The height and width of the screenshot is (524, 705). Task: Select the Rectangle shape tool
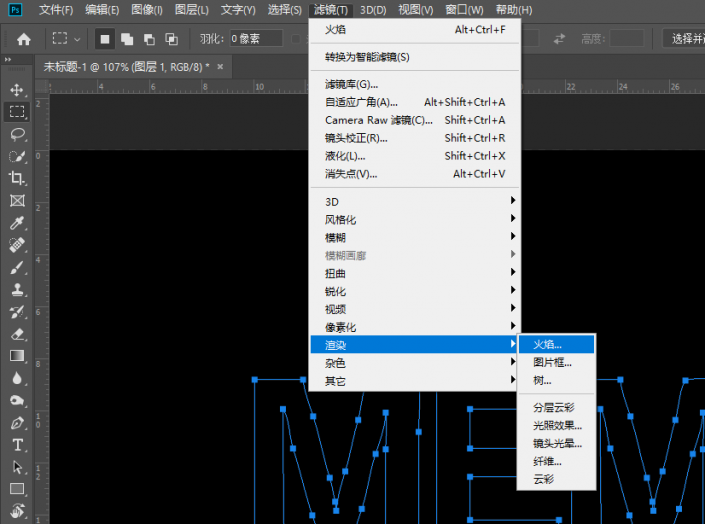coord(17,489)
